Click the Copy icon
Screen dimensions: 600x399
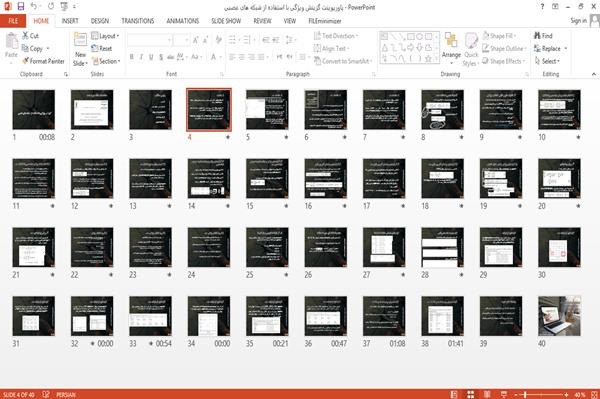pyautogui.click(x=25, y=48)
